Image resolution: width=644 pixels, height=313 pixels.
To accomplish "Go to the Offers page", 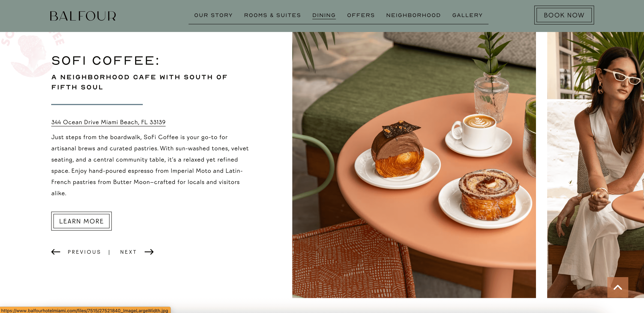I will click(361, 15).
